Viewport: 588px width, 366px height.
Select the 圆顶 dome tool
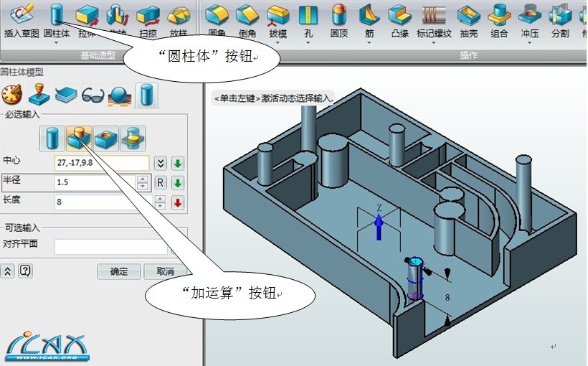tap(339, 21)
